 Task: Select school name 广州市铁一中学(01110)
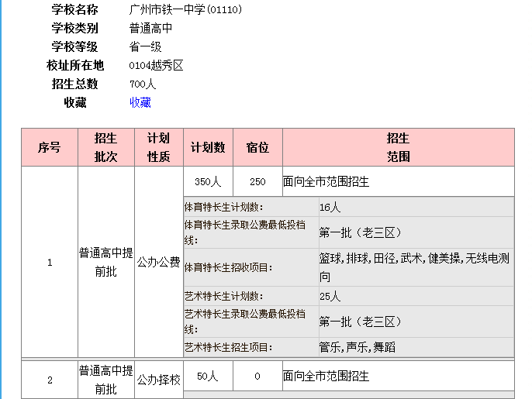(x=185, y=9)
